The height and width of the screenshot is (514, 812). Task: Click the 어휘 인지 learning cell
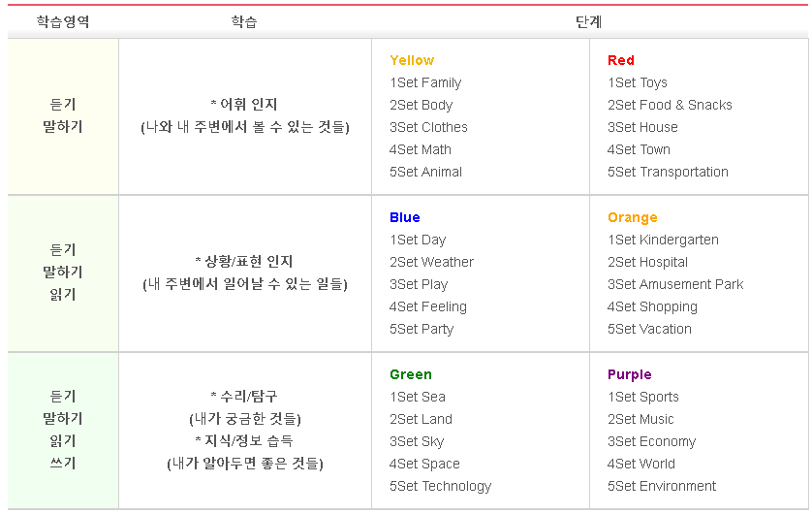click(x=245, y=116)
